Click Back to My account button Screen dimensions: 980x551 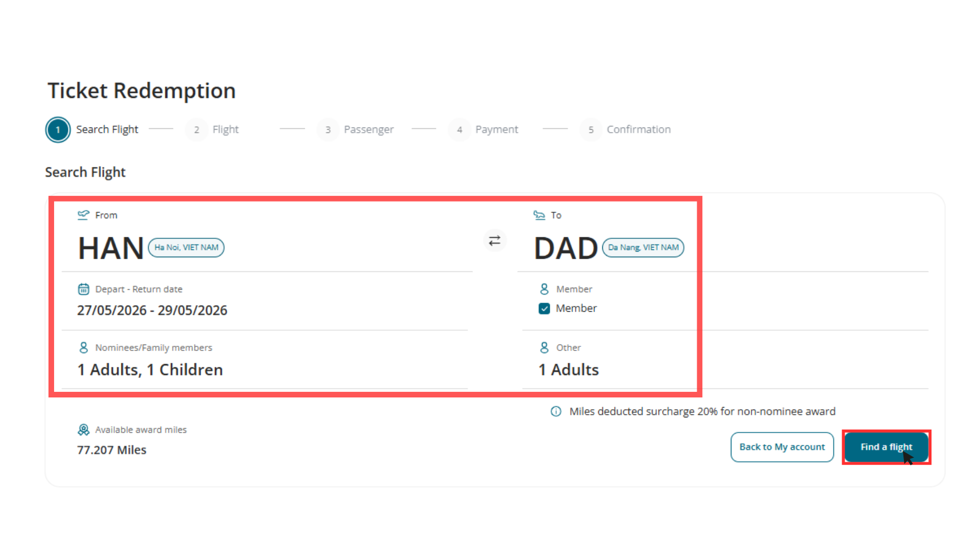click(x=782, y=447)
